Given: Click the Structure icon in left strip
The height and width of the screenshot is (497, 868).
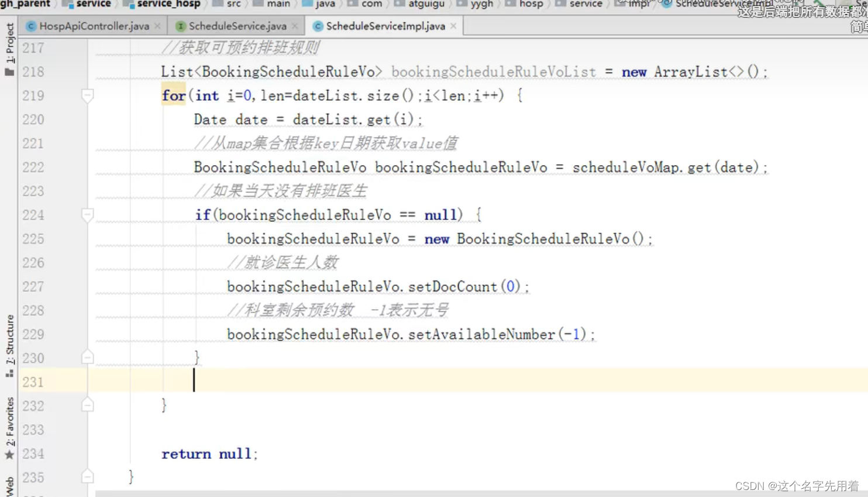Looking at the screenshot, I should (9, 372).
